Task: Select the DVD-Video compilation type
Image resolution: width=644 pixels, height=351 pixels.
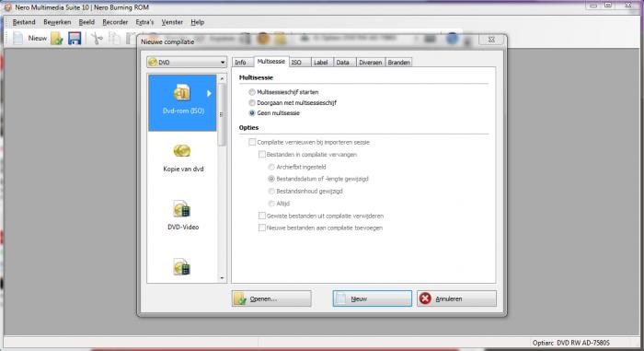Action: coord(183,216)
